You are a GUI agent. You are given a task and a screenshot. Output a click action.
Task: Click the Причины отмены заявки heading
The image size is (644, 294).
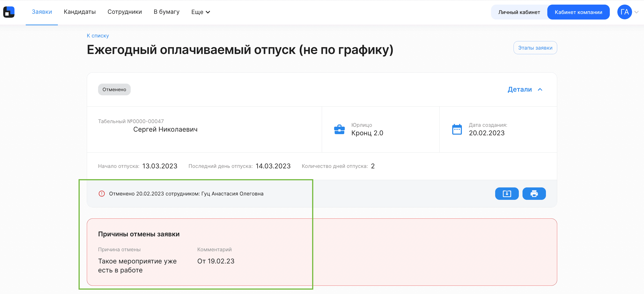pyautogui.click(x=139, y=234)
